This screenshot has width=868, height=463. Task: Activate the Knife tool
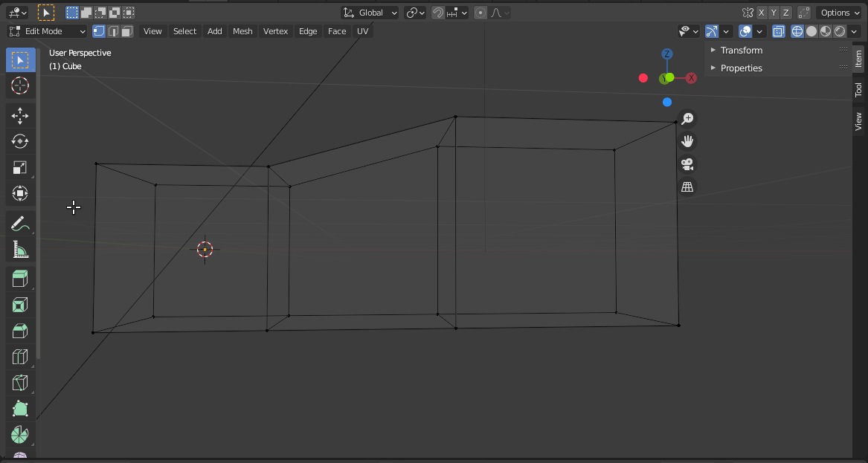(x=21, y=383)
